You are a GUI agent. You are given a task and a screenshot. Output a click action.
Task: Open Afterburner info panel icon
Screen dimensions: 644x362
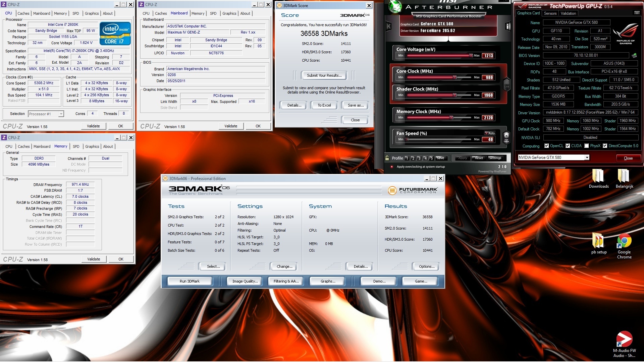point(508,26)
